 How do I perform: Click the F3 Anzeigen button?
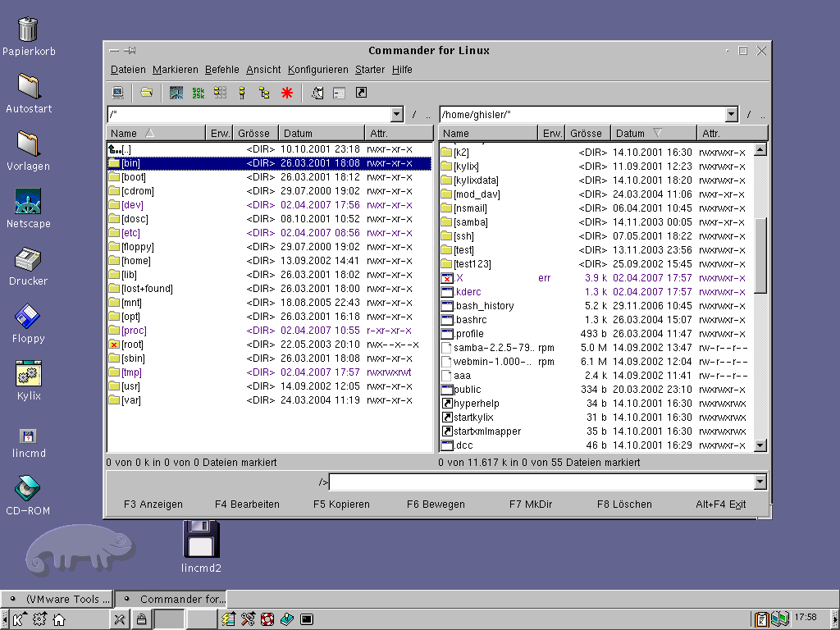tap(153, 504)
